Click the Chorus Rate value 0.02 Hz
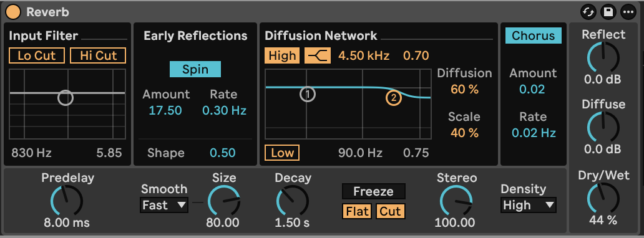The height and width of the screenshot is (238, 644). tap(534, 133)
